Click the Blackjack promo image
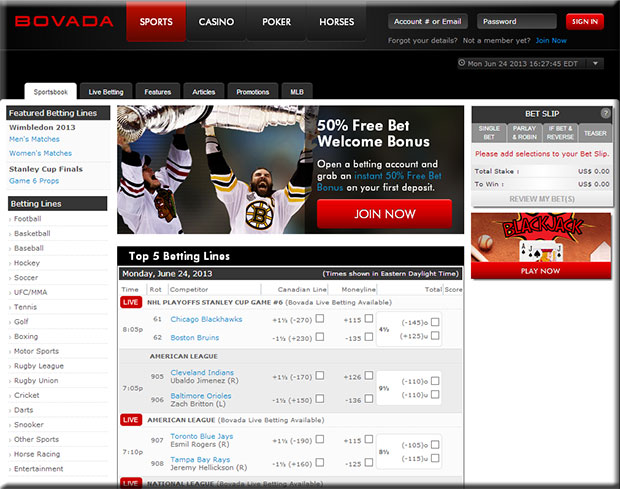Screen dimensions: 620x489 click(x=541, y=238)
